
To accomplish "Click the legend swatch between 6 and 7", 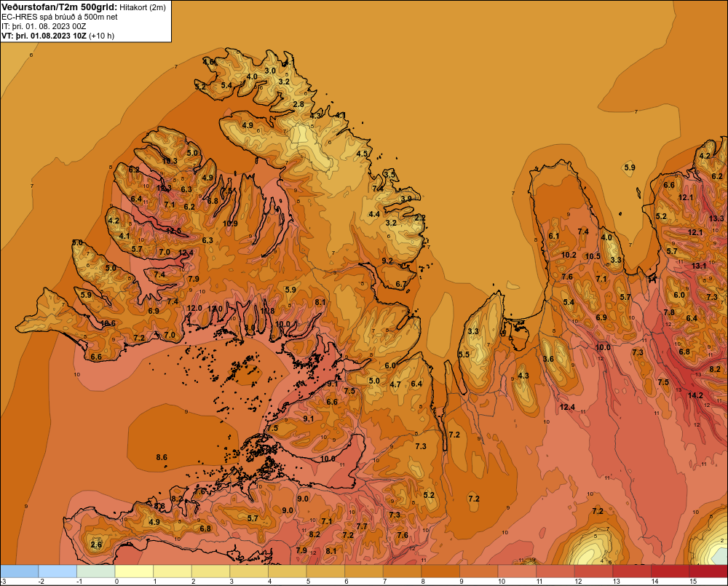I will pos(364,571).
